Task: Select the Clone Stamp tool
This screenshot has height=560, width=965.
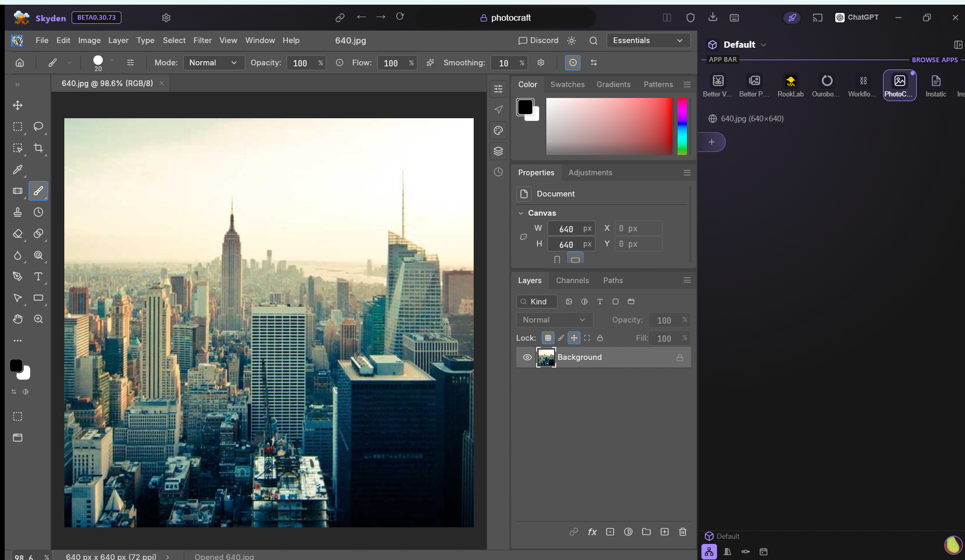Action: (18, 212)
